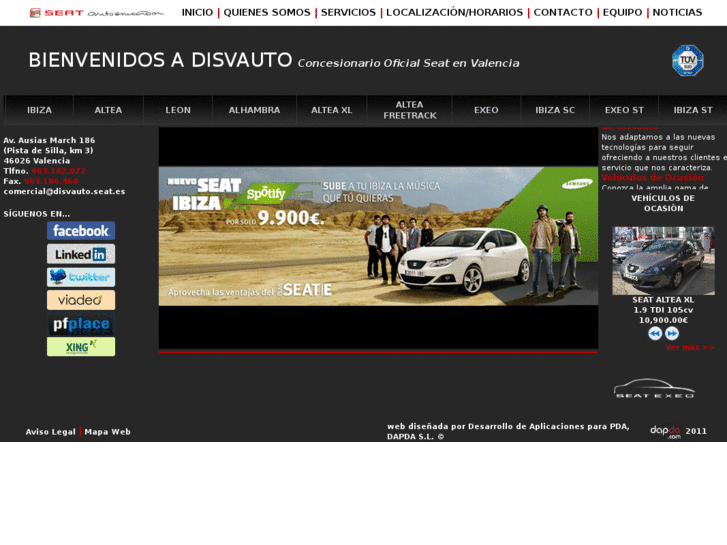Click the Concesionario Oficial Seat en Valencia subtitle

pos(408,63)
